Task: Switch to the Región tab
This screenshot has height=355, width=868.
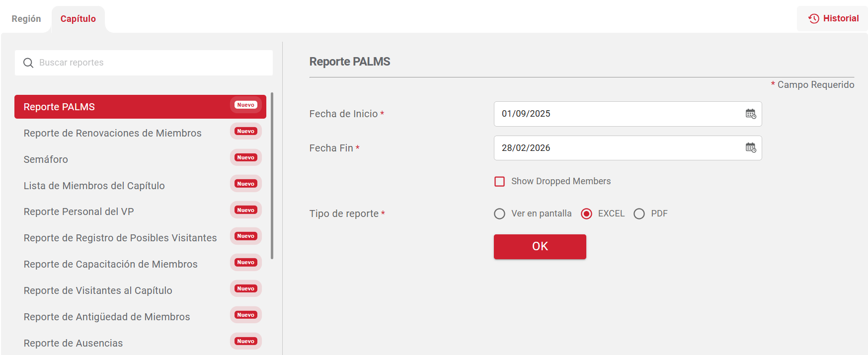Action: [x=26, y=19]
